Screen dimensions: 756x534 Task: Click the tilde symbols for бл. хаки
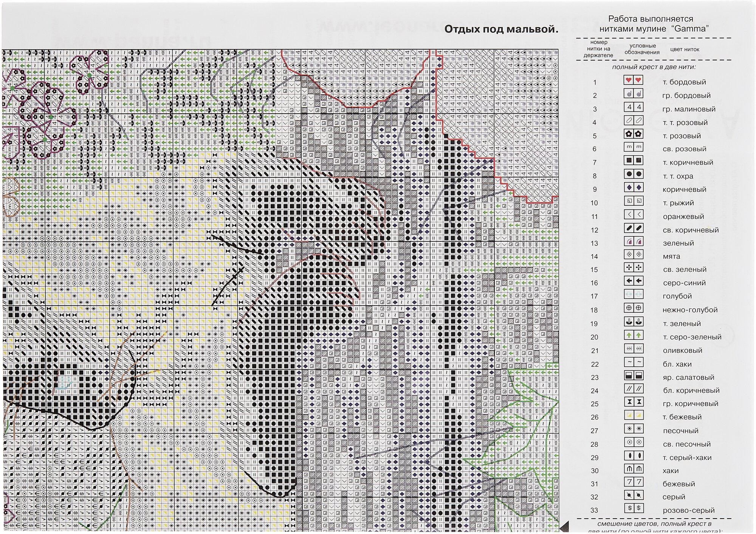click(633, 362)
